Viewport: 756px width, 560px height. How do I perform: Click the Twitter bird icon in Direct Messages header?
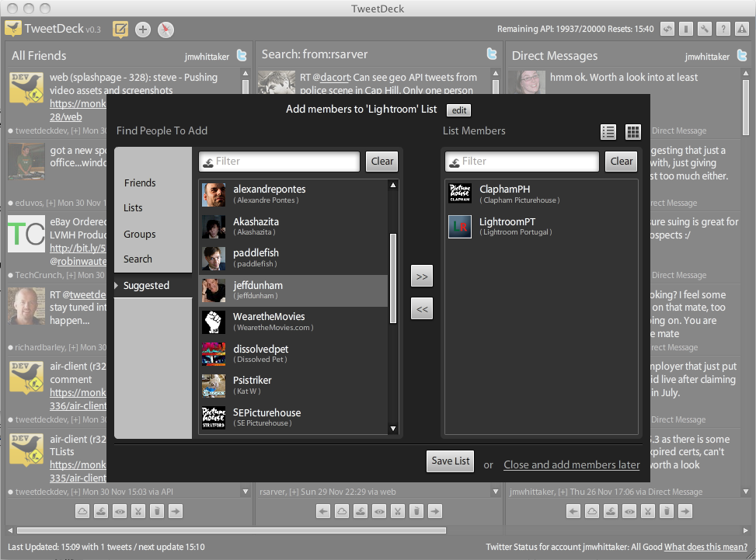742,55
